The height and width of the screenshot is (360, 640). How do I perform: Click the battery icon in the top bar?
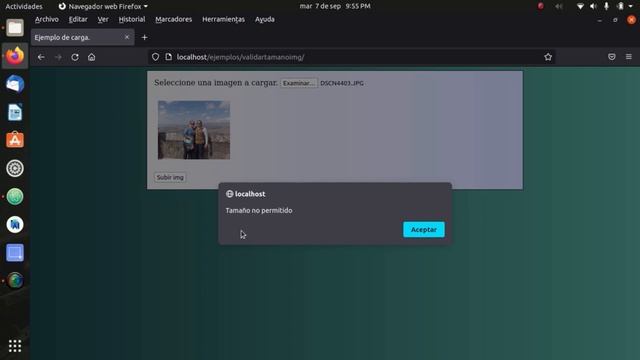620,6
